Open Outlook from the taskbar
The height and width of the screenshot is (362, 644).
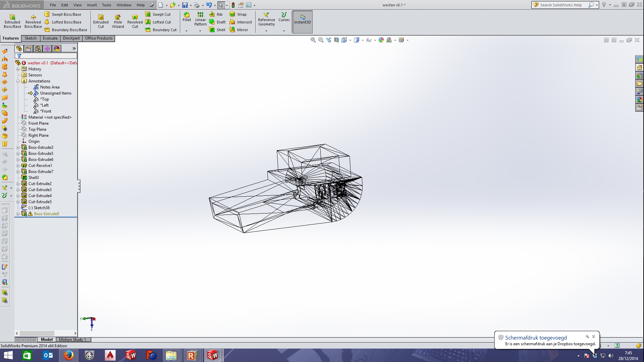(x=48, y=355)
